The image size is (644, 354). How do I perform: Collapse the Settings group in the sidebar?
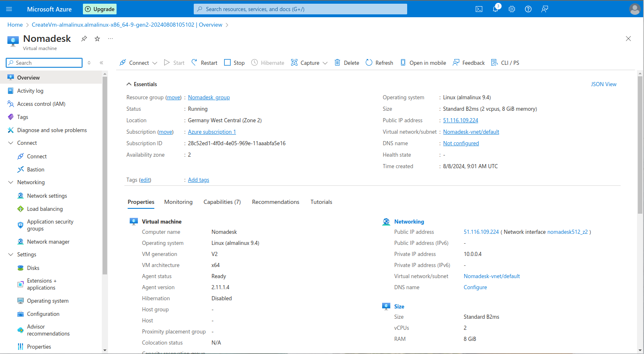click(11, 254)
